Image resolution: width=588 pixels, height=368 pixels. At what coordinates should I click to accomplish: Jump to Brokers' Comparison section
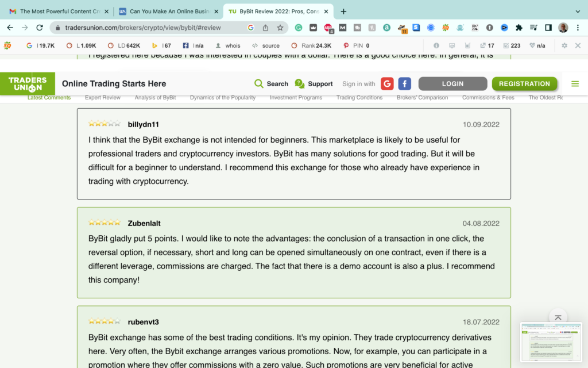[422, 98]
